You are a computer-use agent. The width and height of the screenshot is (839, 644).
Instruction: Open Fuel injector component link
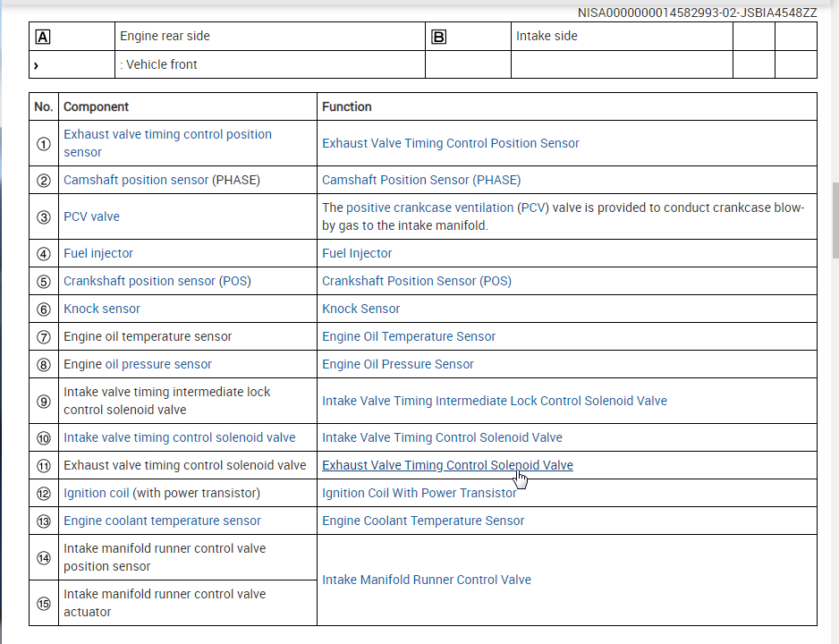pos(97,253)
